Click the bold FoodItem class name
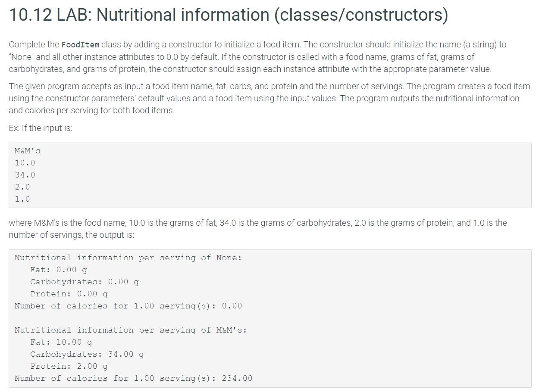 [81, 45]
